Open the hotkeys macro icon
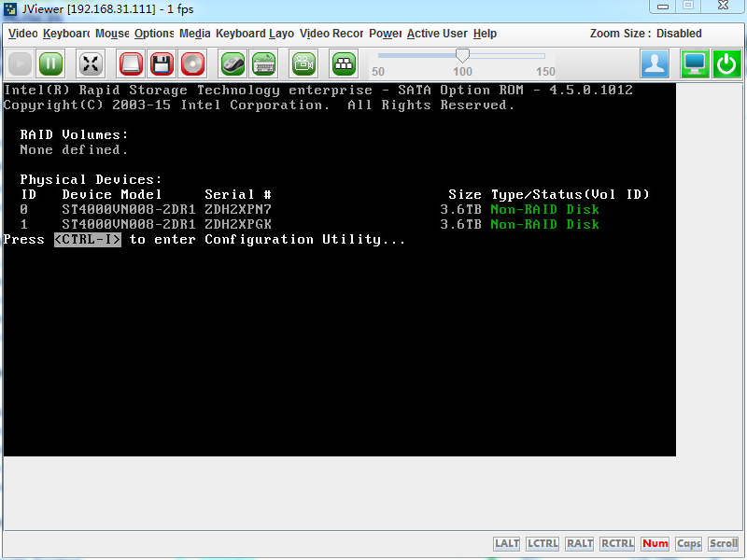Screen dimensions: 747x560 pyautogui.click(x=344, y=63)
